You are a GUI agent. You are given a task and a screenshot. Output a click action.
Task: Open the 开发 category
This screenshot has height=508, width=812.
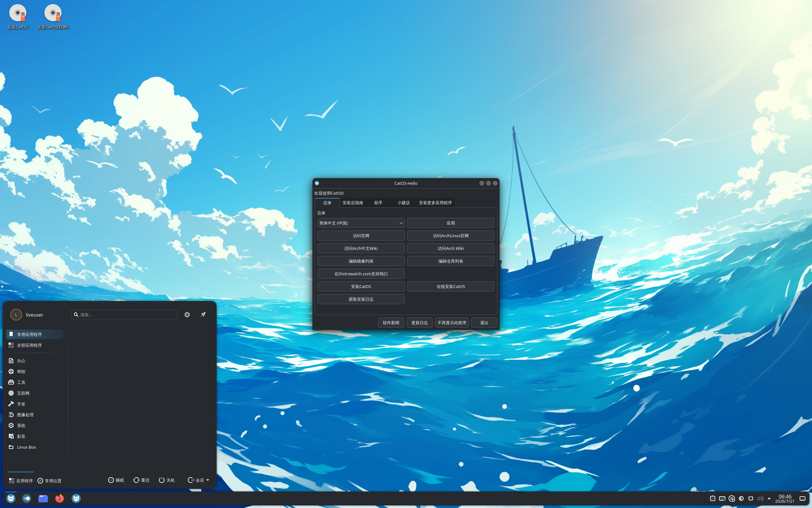35,404
